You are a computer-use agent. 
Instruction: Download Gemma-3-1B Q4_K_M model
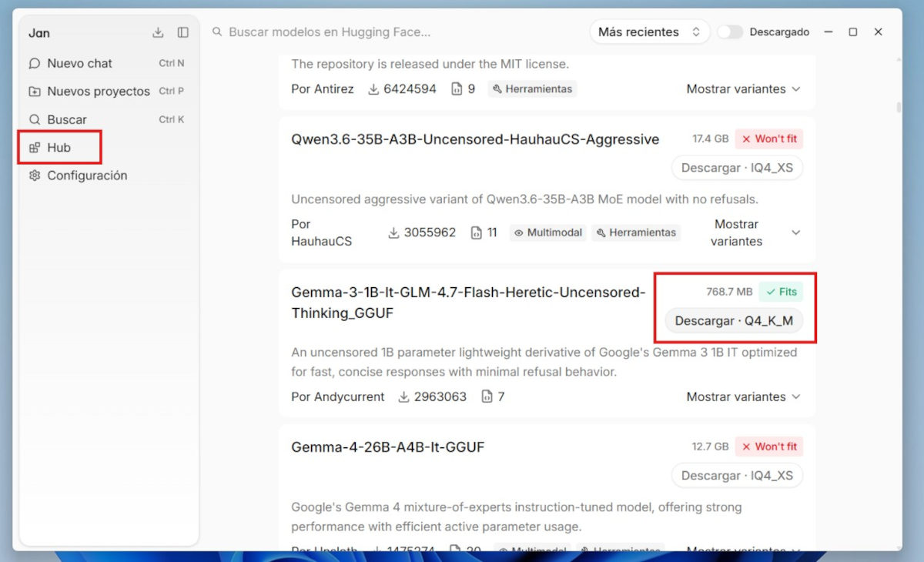[x=734, y=321]
